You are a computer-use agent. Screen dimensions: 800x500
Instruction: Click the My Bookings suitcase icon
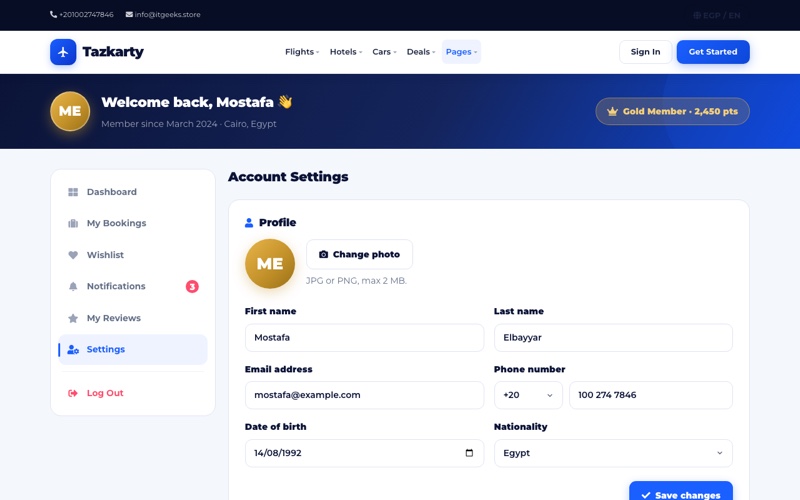click(73, 223)
